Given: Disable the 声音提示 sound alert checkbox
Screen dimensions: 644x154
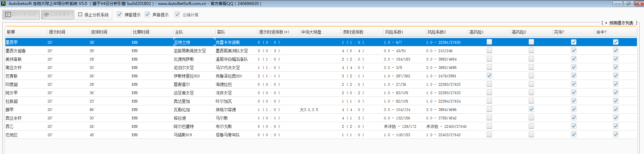Looking at the screenshot, I should pos(147,14).
